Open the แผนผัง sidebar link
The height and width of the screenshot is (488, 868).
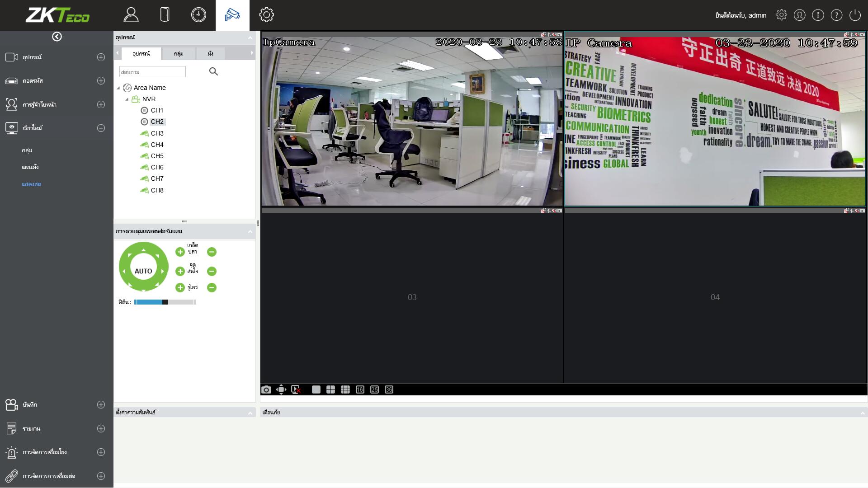click(x=30, y=167)
